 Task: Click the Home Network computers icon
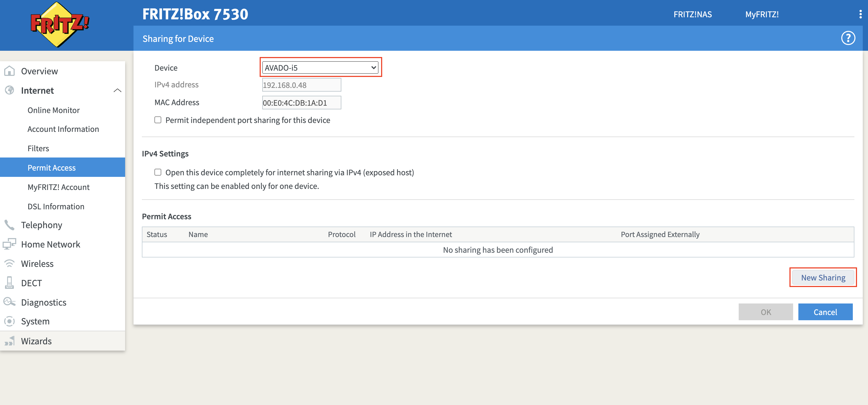pos(9,244)
